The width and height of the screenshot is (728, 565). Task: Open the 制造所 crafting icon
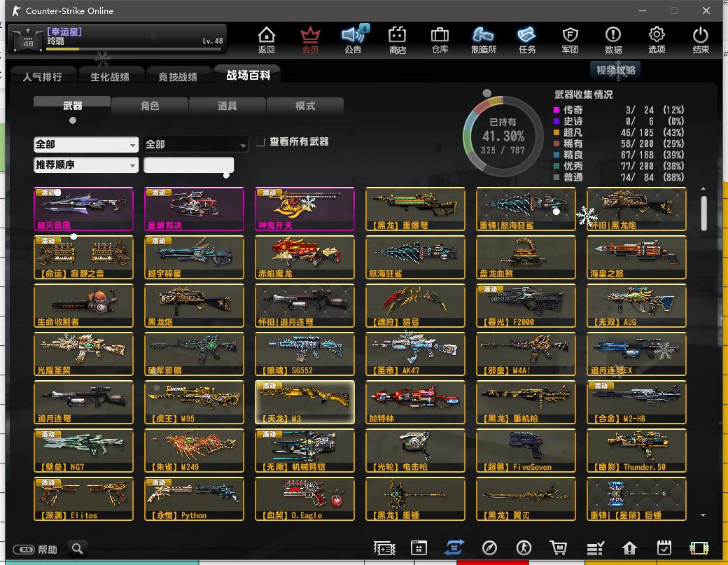(x=483, y=39)
